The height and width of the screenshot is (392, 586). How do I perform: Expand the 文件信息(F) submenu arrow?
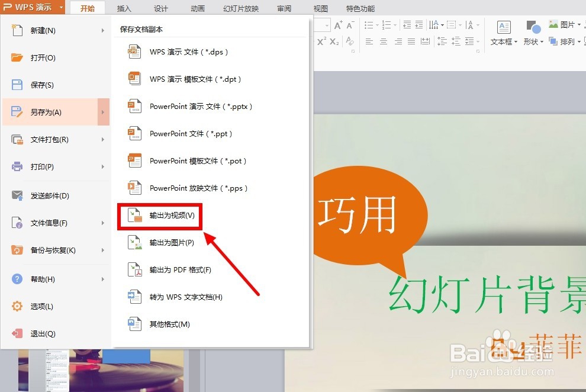point(103,223)
